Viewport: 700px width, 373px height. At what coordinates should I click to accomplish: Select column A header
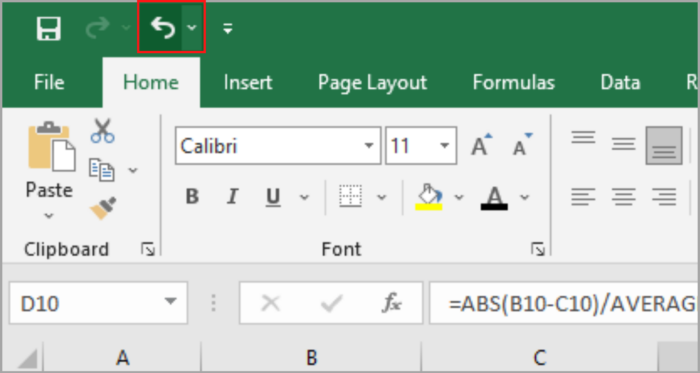(122, 357)
